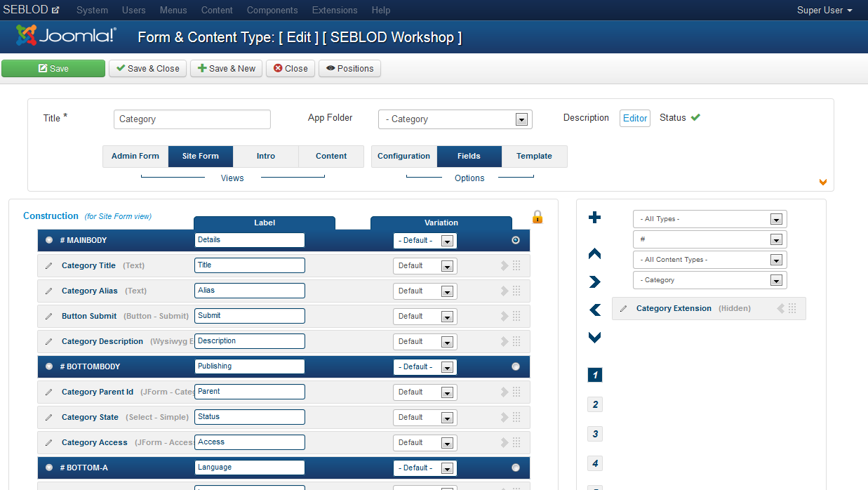Viewport: 868px width, 490px height.
Task: Open the Description Editor button
Action: click(x=634, y=118)
